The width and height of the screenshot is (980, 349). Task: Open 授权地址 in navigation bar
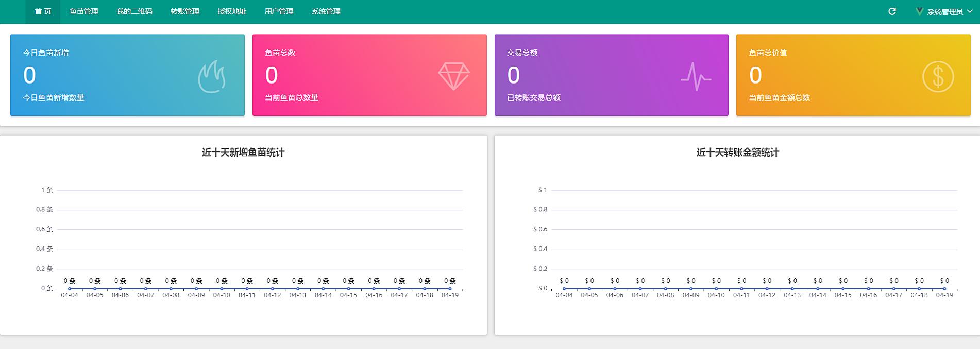point(231,11)
